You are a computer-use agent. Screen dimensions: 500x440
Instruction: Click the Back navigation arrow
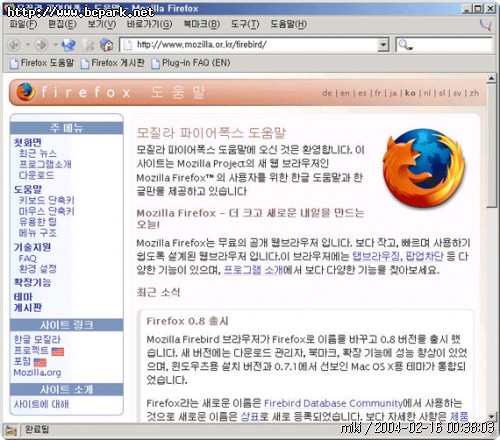click(x=14, y=45)
